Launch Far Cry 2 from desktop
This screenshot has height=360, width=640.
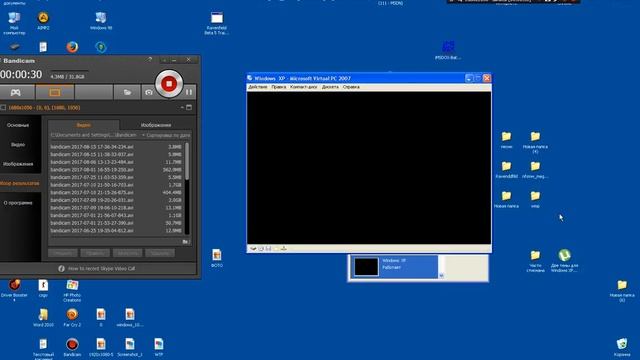72,318
